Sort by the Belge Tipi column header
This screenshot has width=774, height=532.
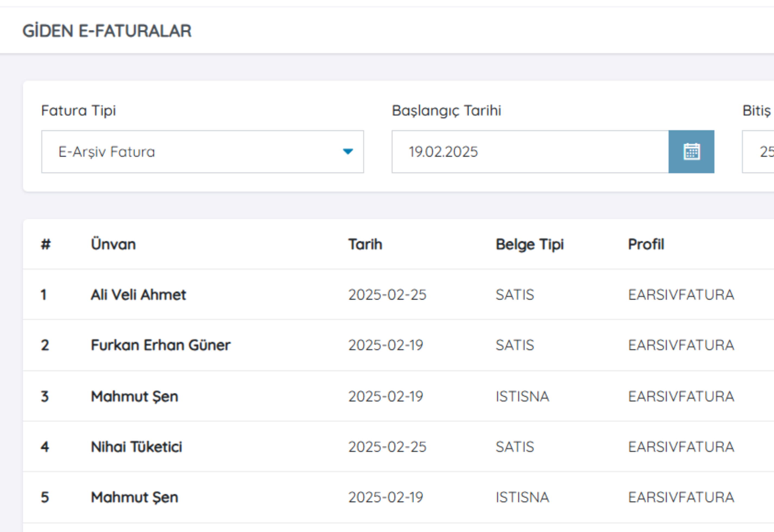(x=529, y=244)
